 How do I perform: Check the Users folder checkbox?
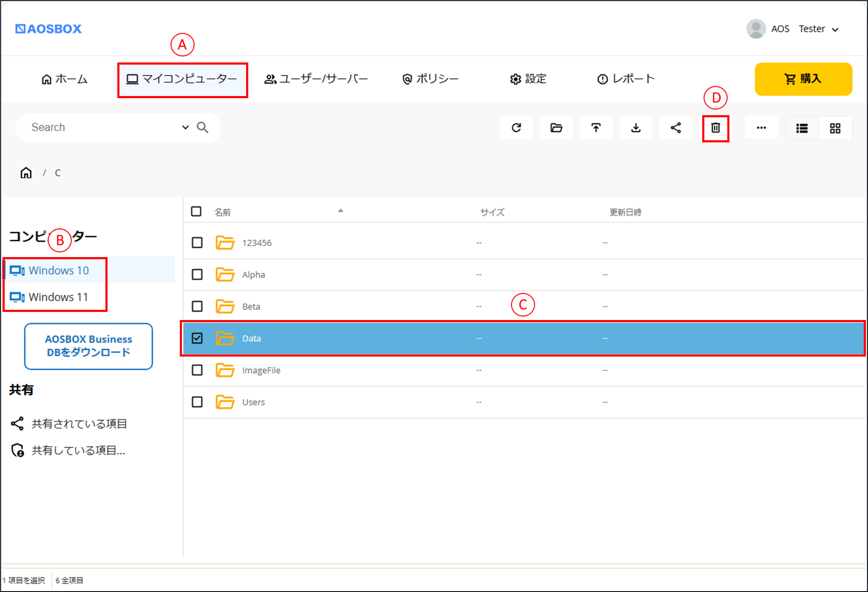coord(197,402)
